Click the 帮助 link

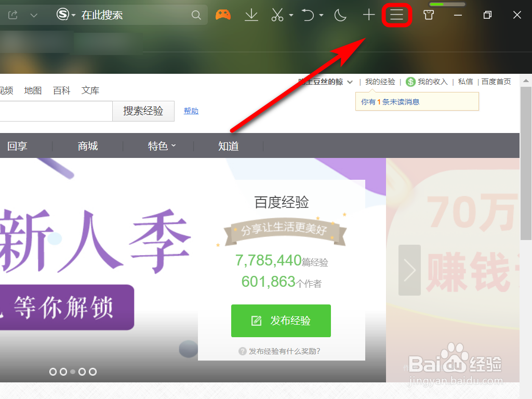click(x=191, y=111)
